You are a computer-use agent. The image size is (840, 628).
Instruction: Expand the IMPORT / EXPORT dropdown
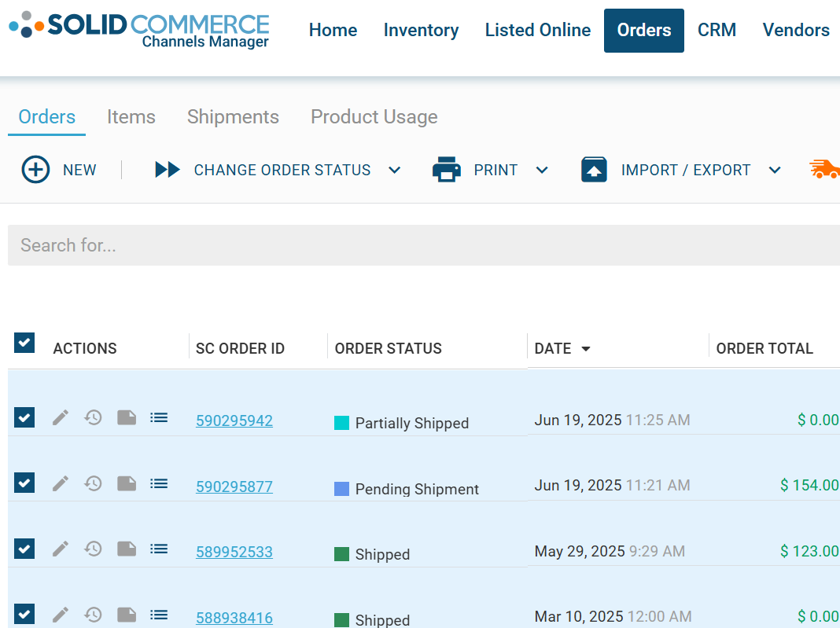click(776, 169)
